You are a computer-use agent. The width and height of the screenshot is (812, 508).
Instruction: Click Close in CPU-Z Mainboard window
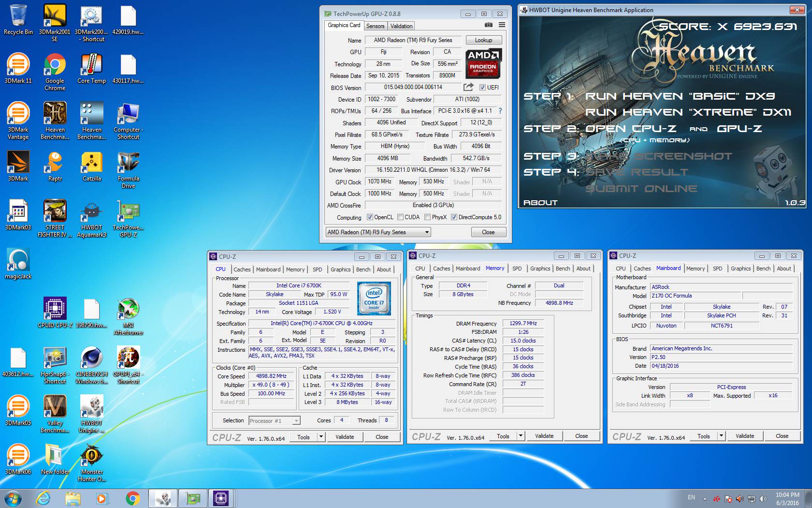tap(782, 436)
